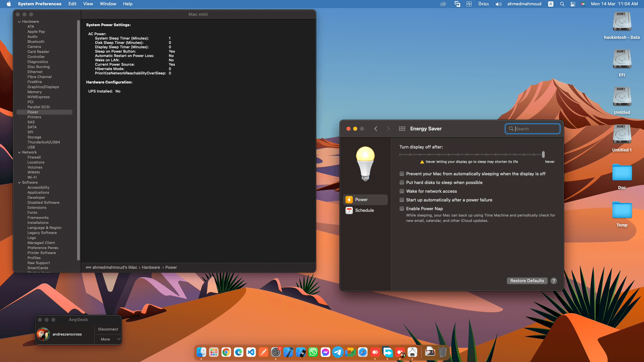
Task: Open Telegram from the Dock
Action: click(x=338, y=352)
